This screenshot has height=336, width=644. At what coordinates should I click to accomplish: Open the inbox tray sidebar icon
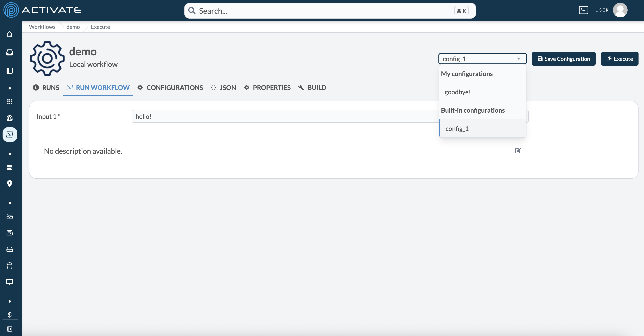[9, 52]
